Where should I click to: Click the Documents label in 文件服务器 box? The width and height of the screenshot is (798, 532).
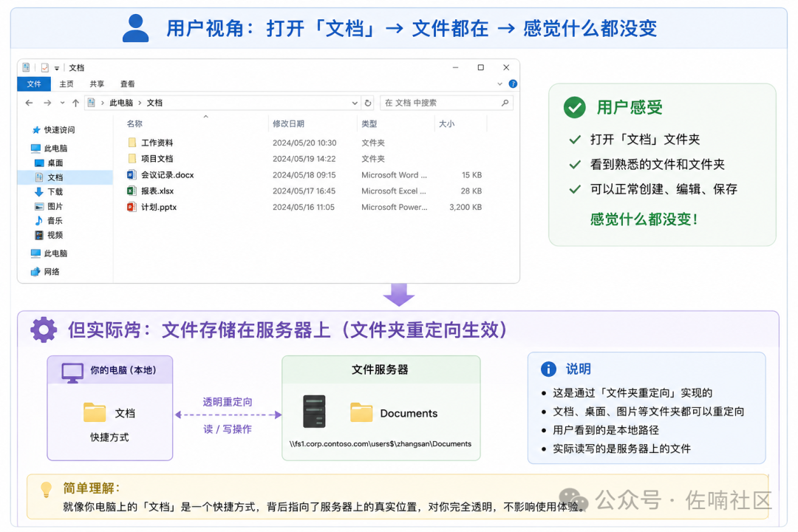click(409, 413)
